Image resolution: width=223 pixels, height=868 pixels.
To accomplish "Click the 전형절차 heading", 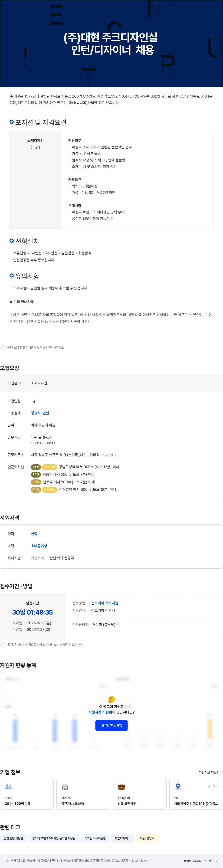I will pos(27,241).
